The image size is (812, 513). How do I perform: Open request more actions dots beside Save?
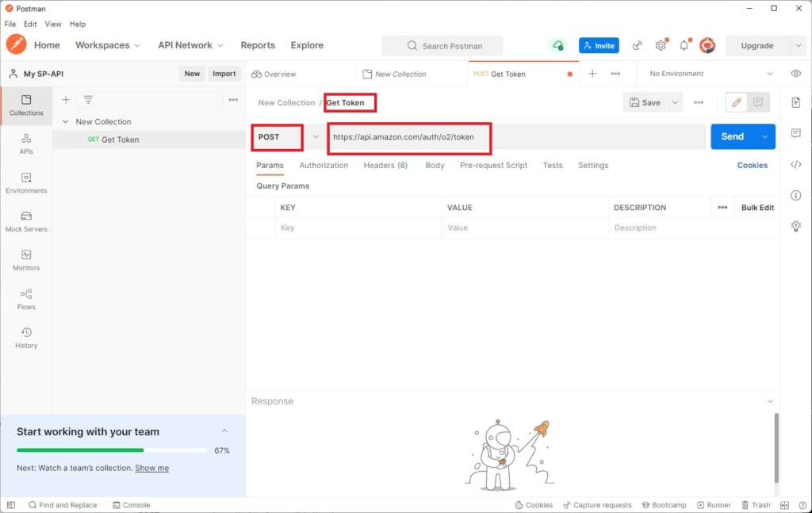coord(699,102)
